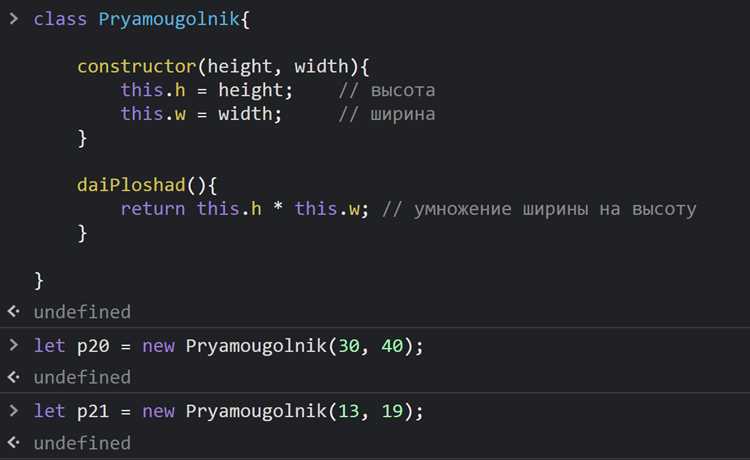Click the number 30 in the p20 constructor call
Viewport: 750px width, 460px height.
pos(349,346)
